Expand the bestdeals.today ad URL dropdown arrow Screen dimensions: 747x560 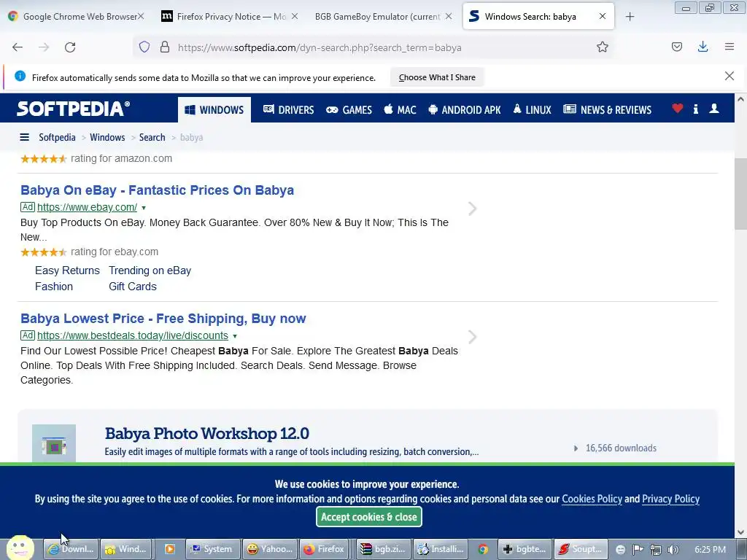[234, 336]
